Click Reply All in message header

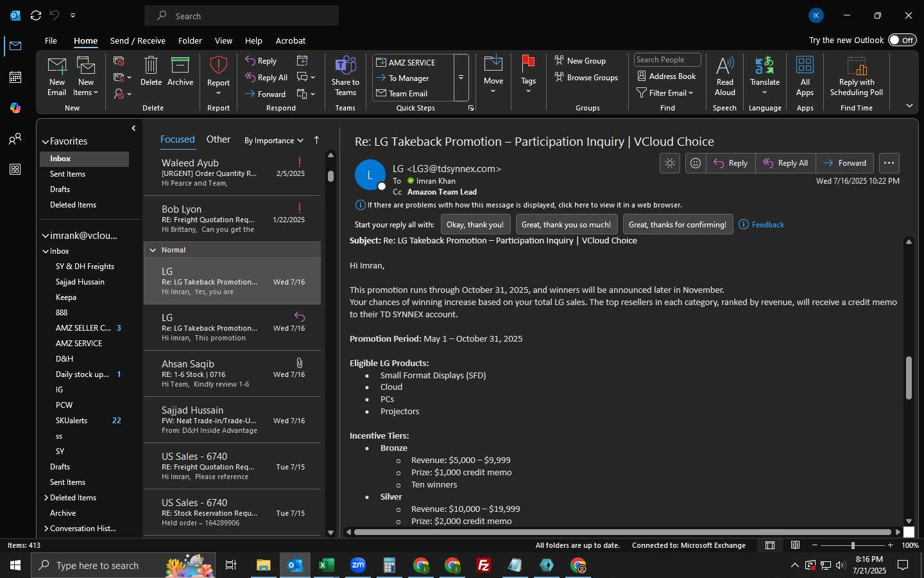tap(785, 163)
